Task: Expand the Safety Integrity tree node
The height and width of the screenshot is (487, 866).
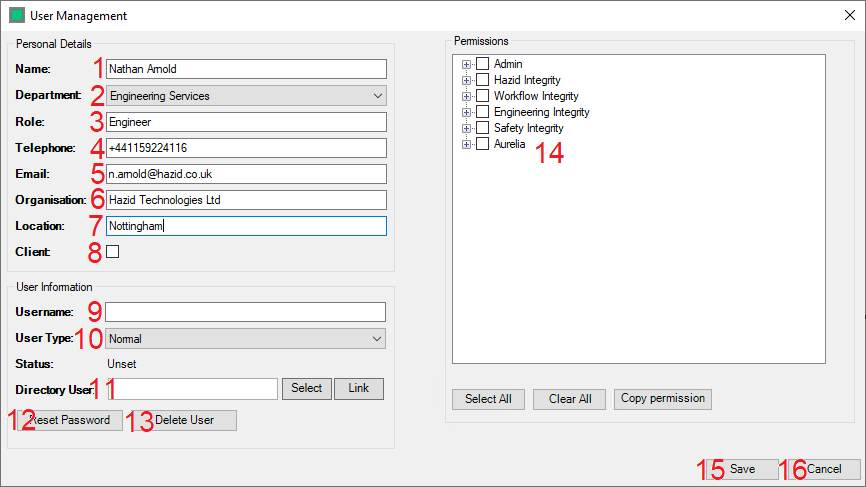Action: coord(466,128)
